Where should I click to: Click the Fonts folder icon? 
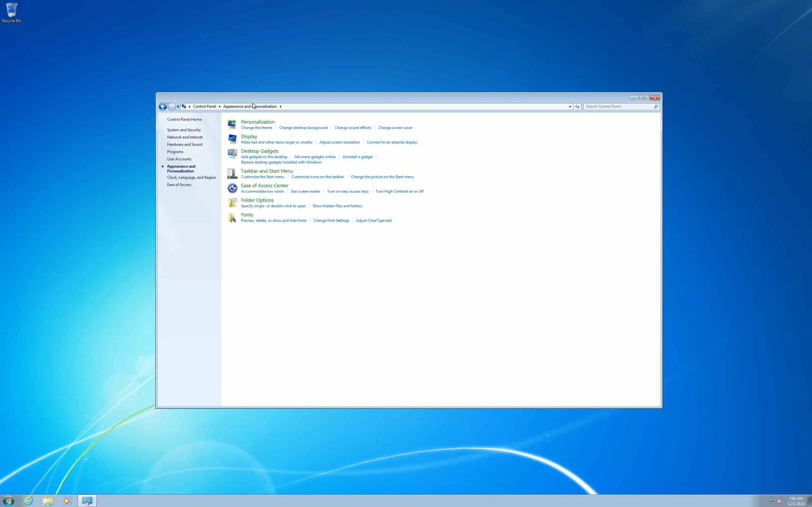(x=232, y=217)
